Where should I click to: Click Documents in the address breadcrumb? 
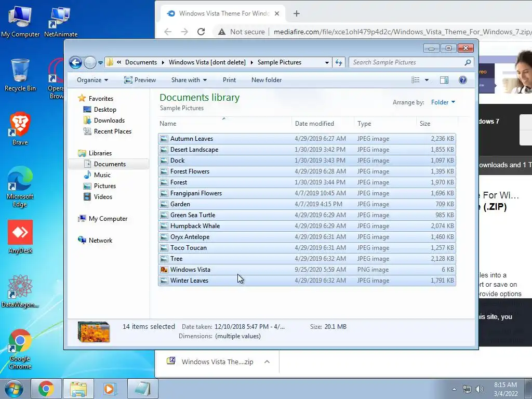[141, 62]
